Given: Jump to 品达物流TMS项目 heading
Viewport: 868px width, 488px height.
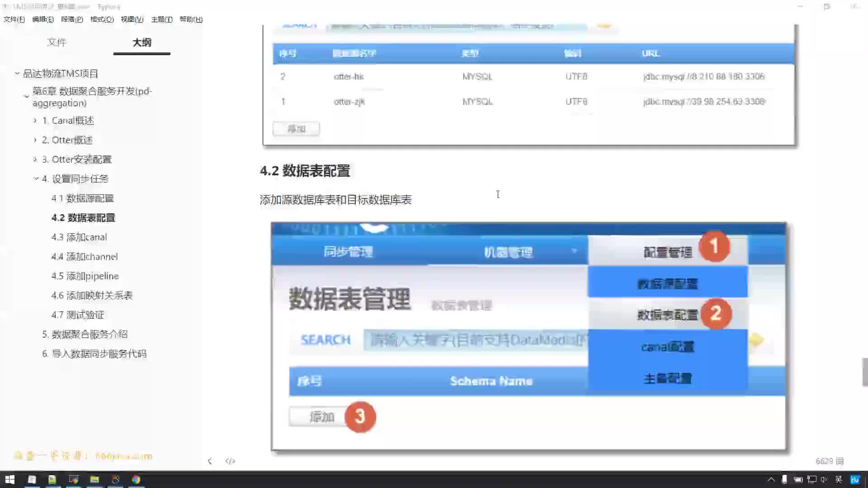Looking at the screenshot, I should pos(61,74).
